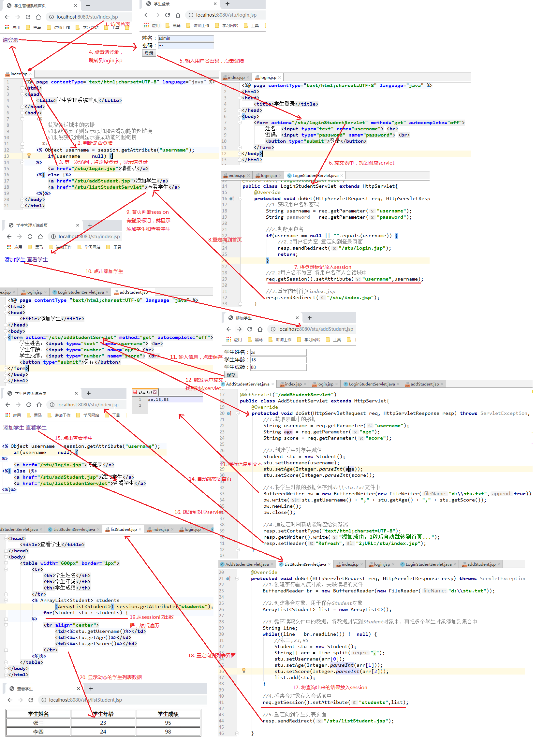The width and height of the screenshot is (558, 756).
Task: Open 学习网站 bookmark folder in the addStudent.jsp browser
Action: coord(308,340)
